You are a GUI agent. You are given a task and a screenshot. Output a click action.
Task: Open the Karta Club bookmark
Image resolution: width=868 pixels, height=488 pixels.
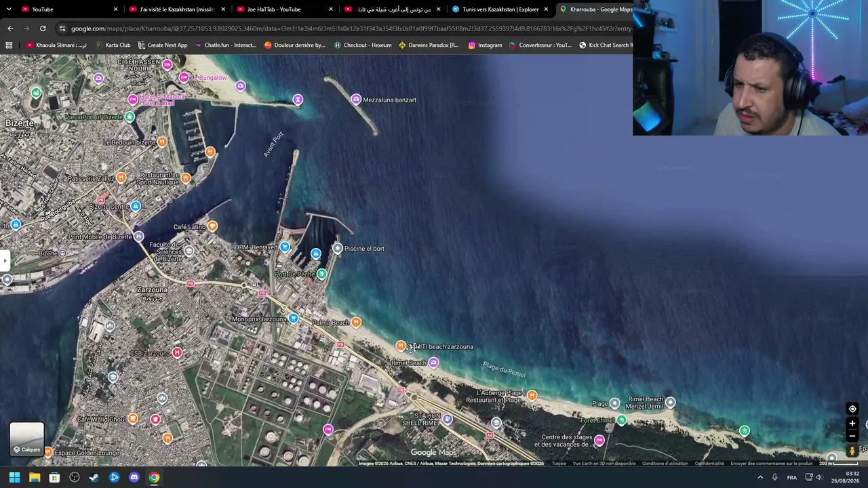point(113,45)
